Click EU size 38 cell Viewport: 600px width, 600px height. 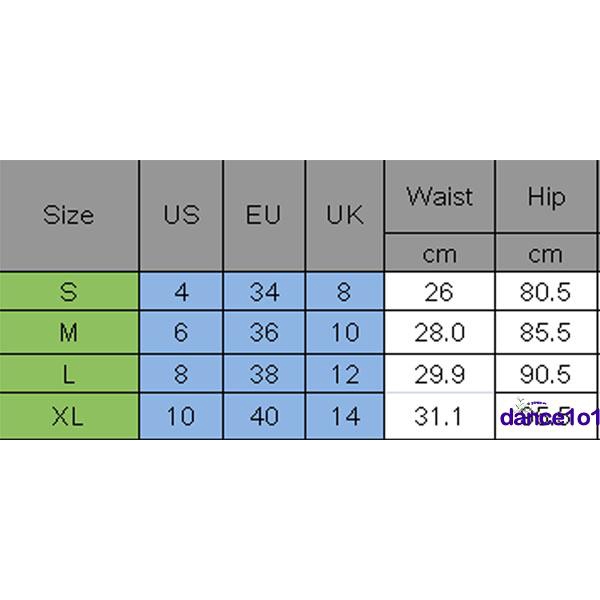263,374
